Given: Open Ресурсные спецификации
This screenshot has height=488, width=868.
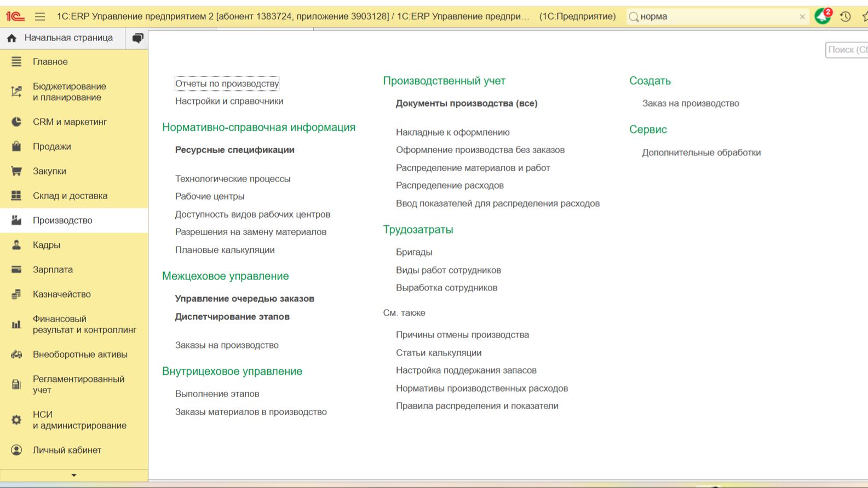Looking at the screenshot, I should 235,150.
